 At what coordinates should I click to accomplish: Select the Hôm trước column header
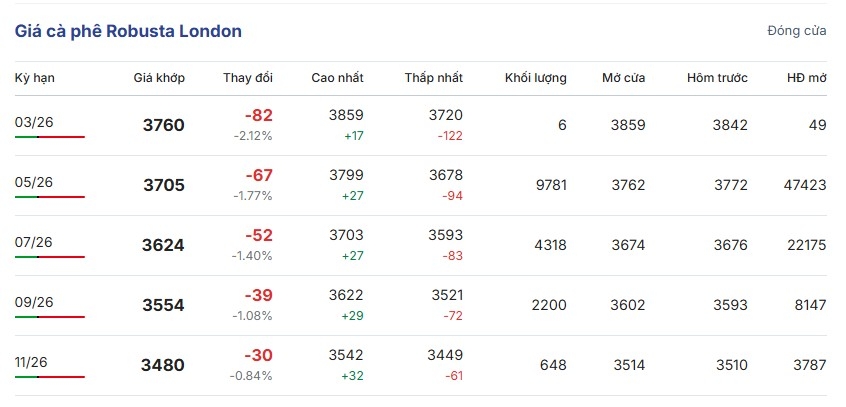tap(717, 78)
